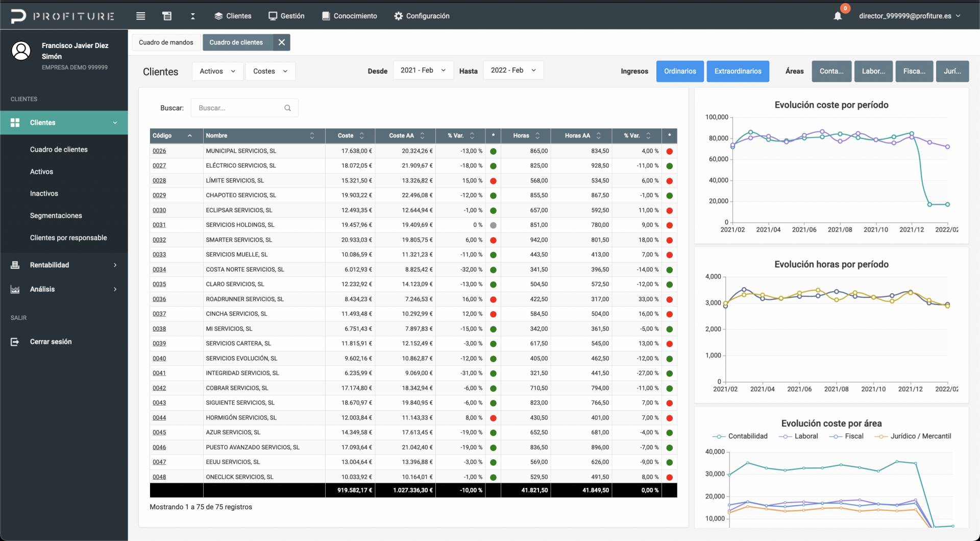Toggle Laboral series in chart legend
This screenshot has width=980, height=541.
point(798,436)
